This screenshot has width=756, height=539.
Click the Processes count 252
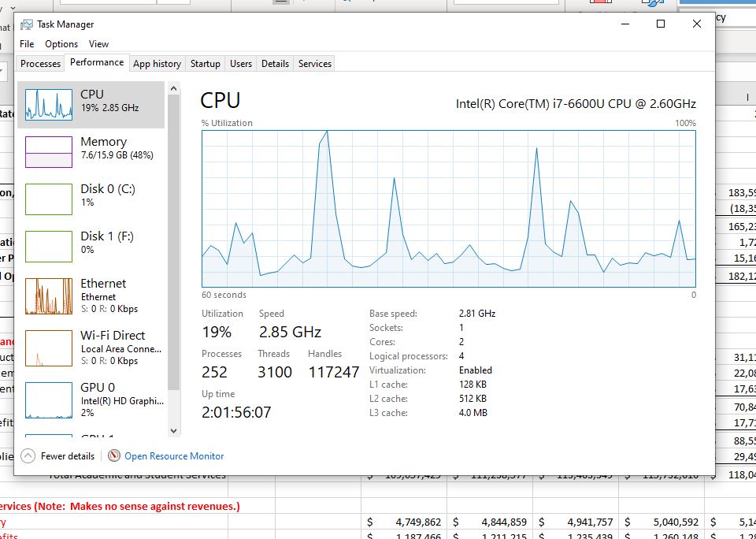pos(214,372)
